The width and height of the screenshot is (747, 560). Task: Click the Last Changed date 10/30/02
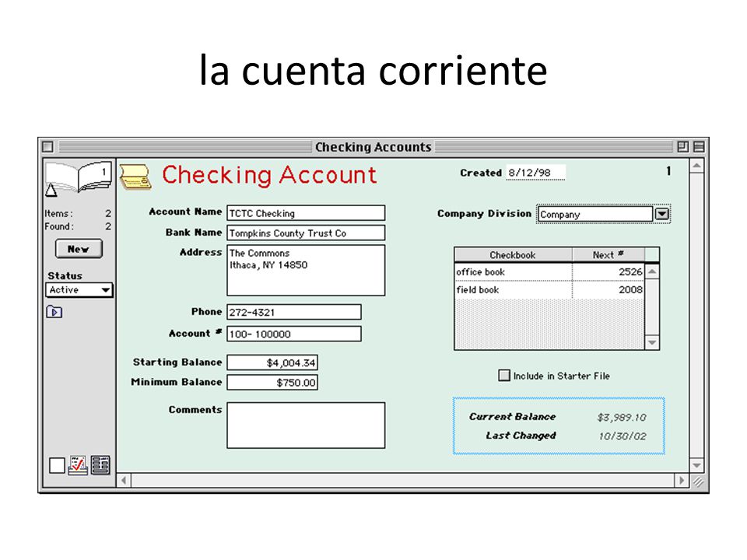coord(622,436)
